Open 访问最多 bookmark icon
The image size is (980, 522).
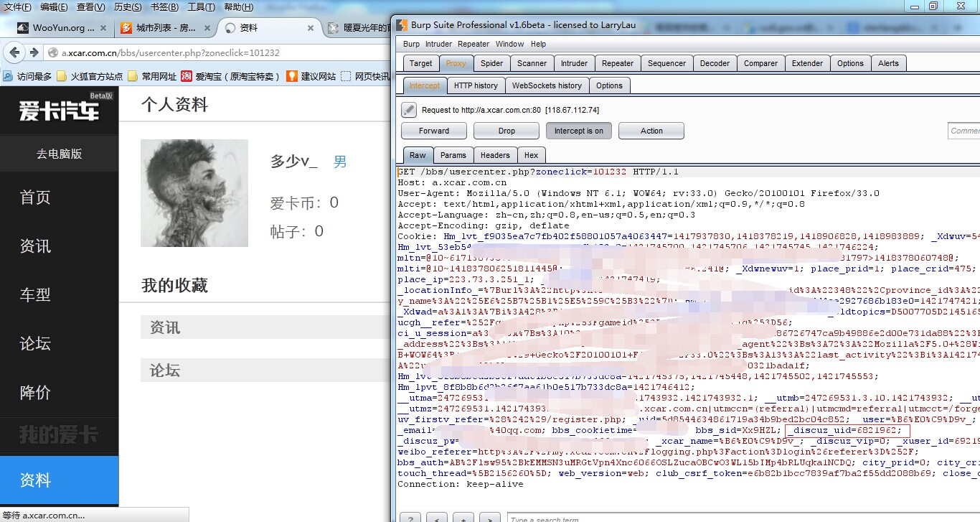tap(8, 76)
